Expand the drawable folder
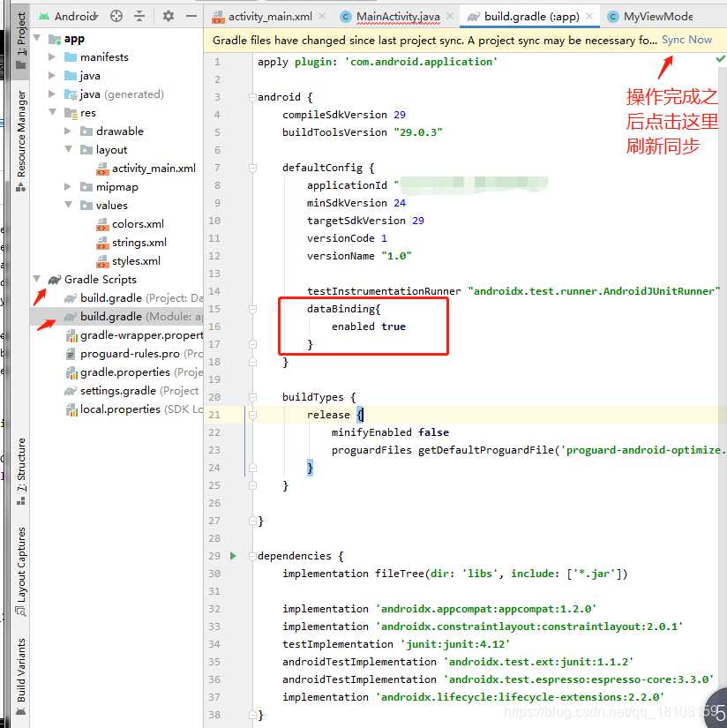The image size is (727, 728). click(x=68, y=131)
